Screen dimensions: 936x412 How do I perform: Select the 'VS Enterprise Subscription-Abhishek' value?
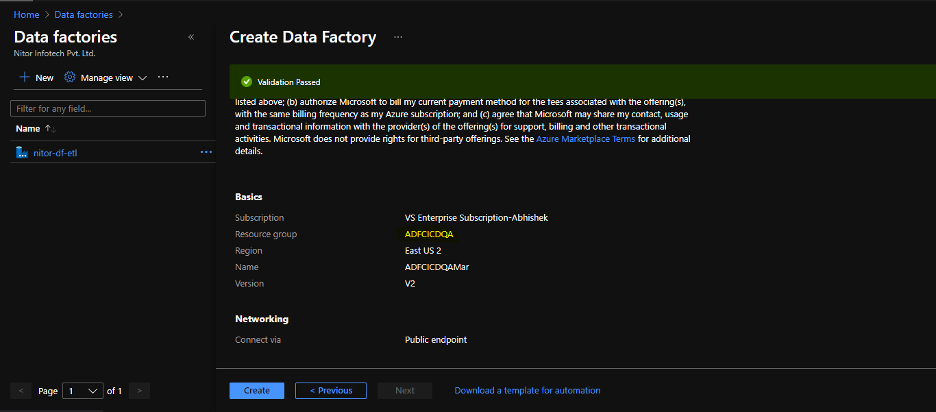click(476, 218)
